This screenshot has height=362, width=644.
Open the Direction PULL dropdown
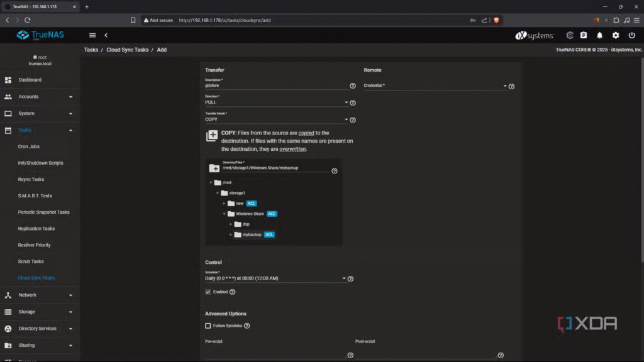pos(277,102)
